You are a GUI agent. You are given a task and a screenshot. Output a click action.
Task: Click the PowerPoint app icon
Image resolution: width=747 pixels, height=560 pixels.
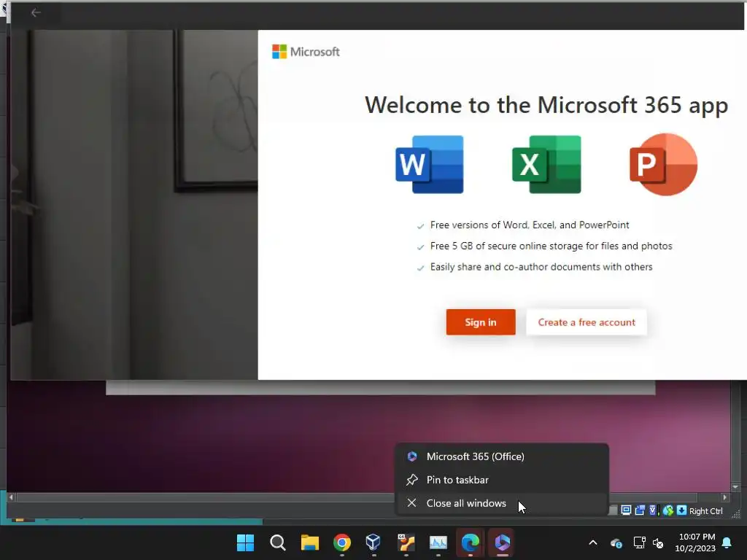(663, 164)
